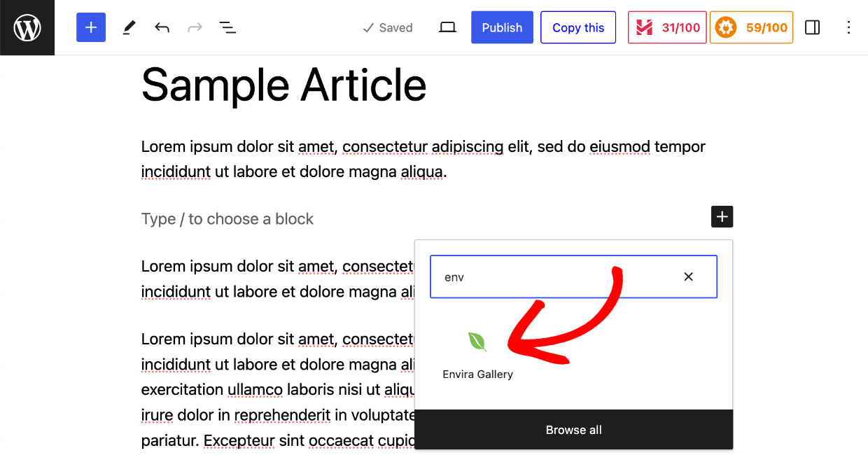Click the Publish button

[x=502, y=27]
